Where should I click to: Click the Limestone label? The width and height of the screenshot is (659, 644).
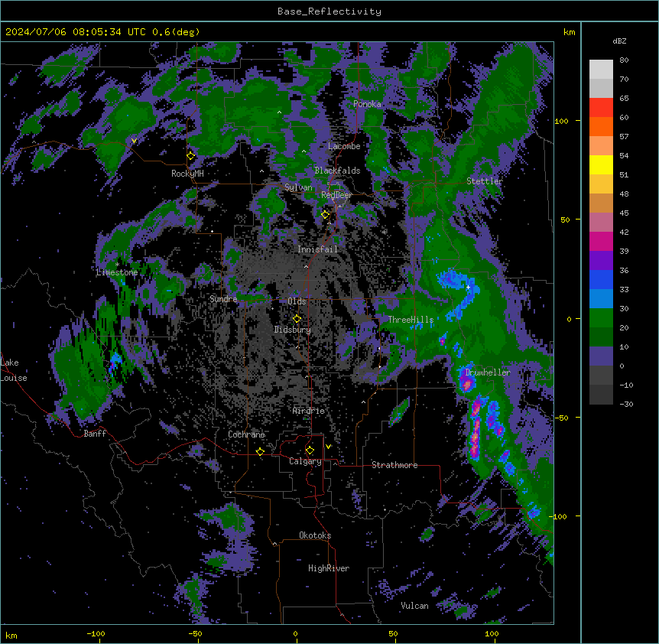click(x=117, y=272)
